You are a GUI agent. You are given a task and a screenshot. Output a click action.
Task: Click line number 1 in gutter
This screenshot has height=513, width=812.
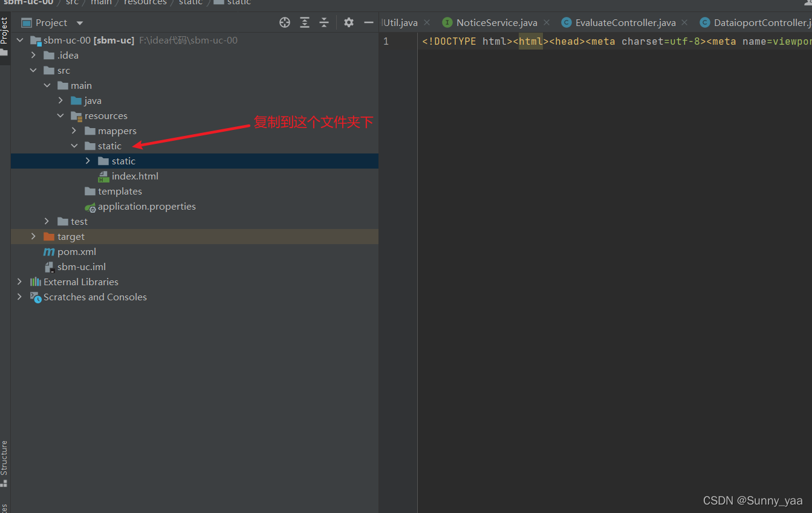click(386, 41)
